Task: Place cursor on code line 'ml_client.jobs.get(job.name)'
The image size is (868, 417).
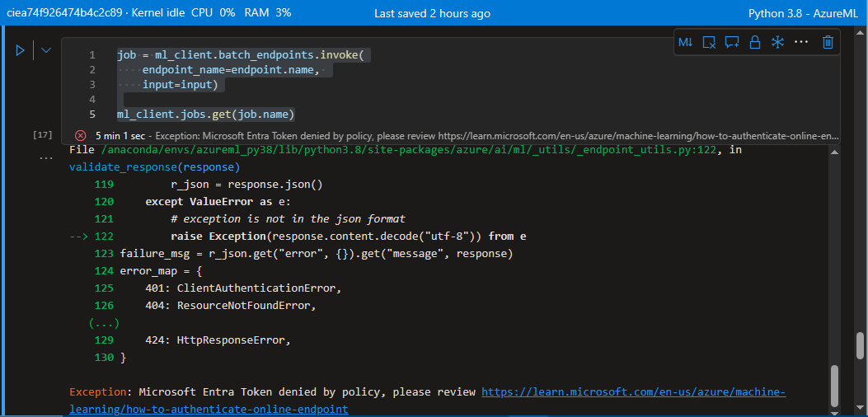Action: 206,114
